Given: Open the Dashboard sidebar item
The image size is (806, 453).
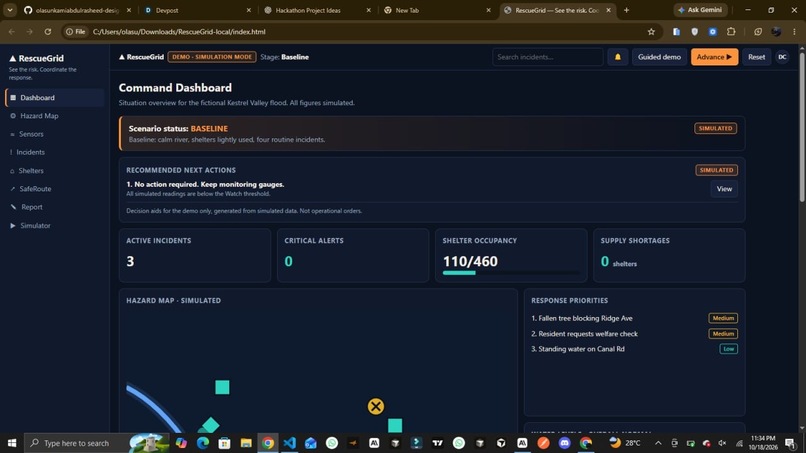Looking at the screenshot, I should pyautogui.click(x=54, y=98).
